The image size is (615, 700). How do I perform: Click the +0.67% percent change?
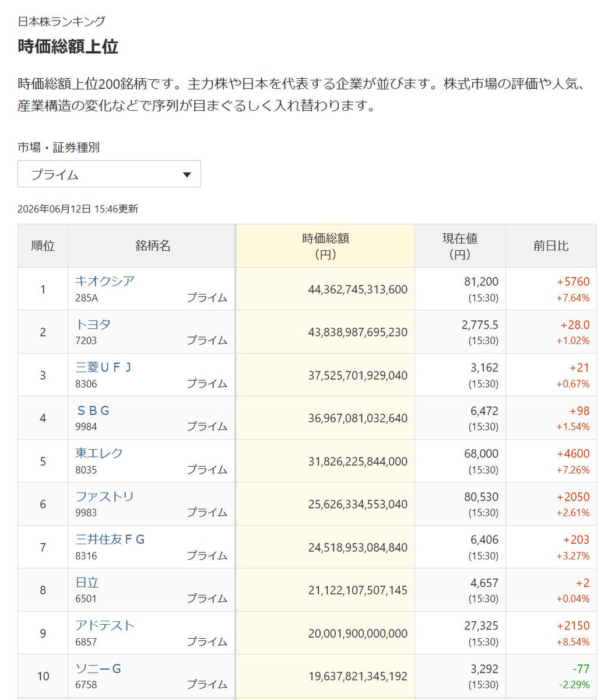pyautogui.click(x=572, y=384)
